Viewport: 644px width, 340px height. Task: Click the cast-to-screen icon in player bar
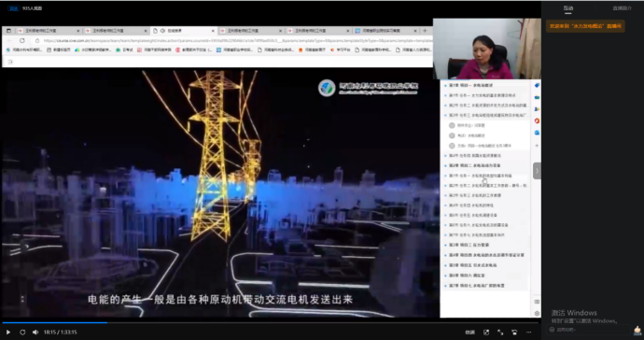coord(514,333)
